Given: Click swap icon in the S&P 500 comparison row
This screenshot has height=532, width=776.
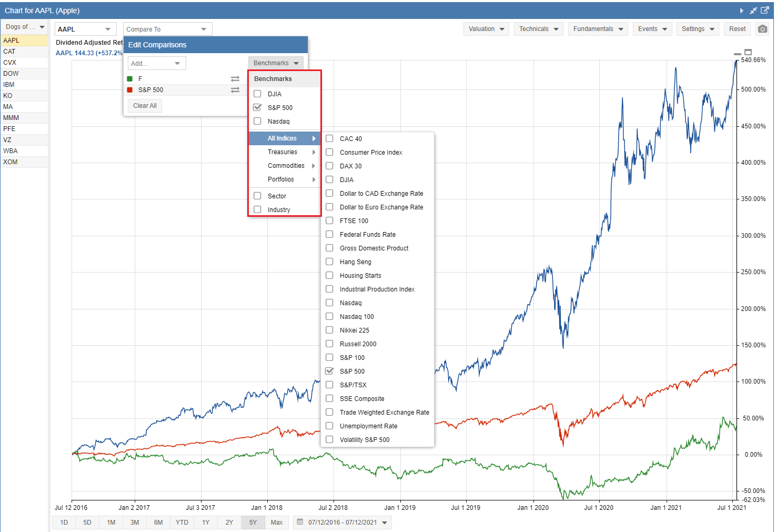Looking at the screenshot, I should [235, 90].
